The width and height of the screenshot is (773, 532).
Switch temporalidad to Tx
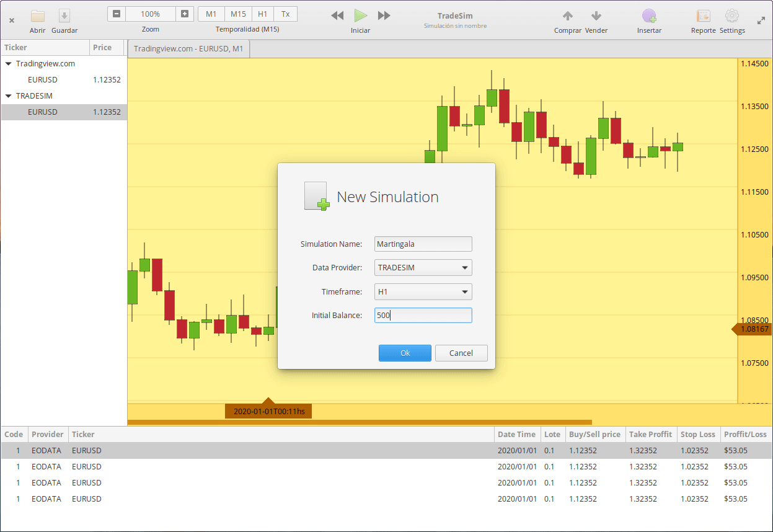(x=287, y=13)
